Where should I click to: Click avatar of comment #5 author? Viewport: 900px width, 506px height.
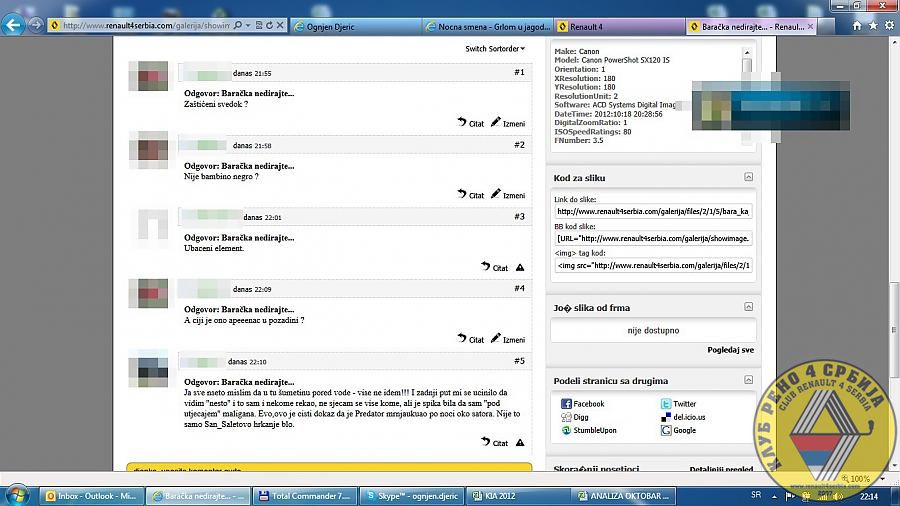pyautogui.click(x=149, y=370)
